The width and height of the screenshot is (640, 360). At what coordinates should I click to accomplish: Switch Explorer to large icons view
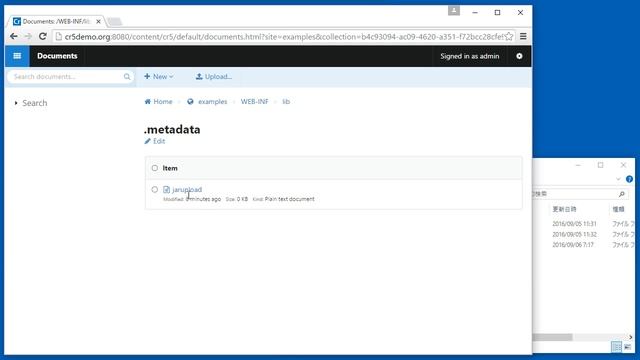point(627,347)
